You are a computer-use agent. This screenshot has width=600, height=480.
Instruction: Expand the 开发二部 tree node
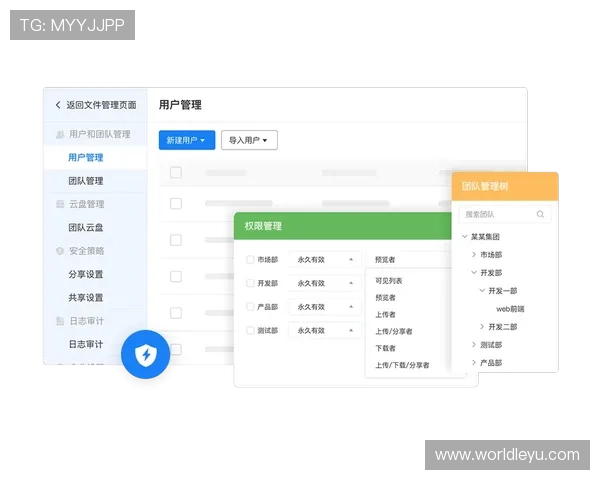point(482,327)
